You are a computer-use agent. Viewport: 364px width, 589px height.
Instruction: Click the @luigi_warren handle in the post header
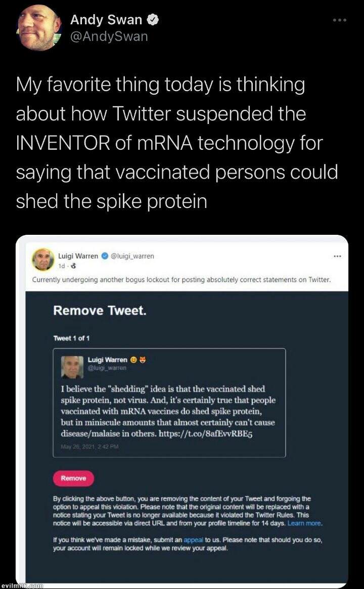point(132,256)
